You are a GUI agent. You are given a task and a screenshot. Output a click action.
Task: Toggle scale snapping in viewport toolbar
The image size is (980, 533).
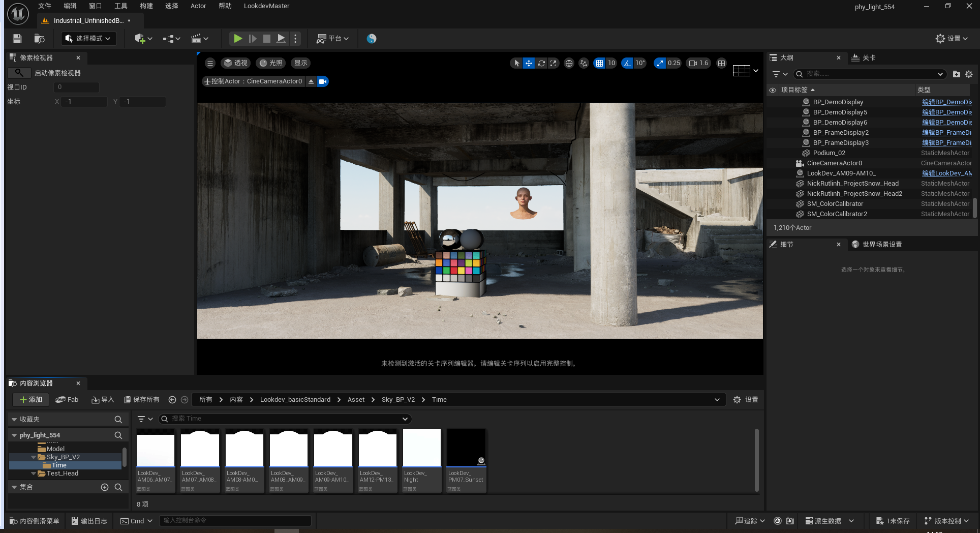click(660, 63)
